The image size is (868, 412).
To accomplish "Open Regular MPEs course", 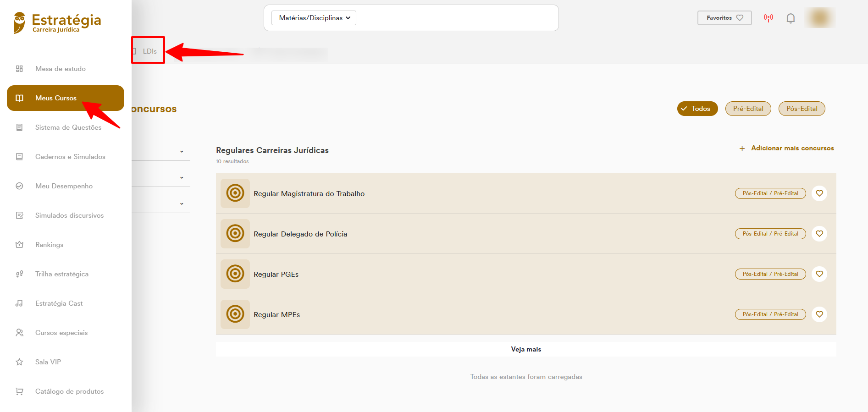I will pyautogui.click(x=526, y=314).
